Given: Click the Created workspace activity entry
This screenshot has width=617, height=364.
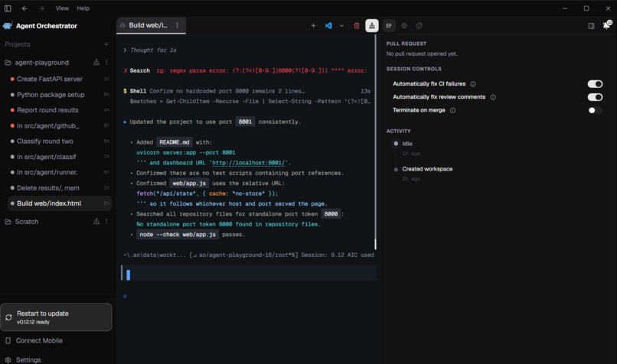Looking at the screenshot, I should 427,169.
